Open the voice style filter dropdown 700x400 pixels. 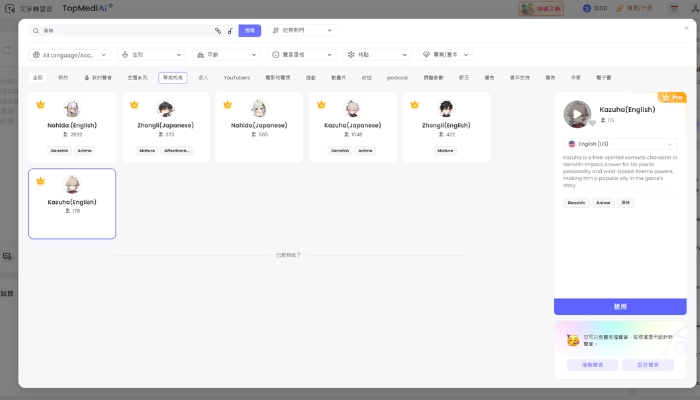click(302, 54)
